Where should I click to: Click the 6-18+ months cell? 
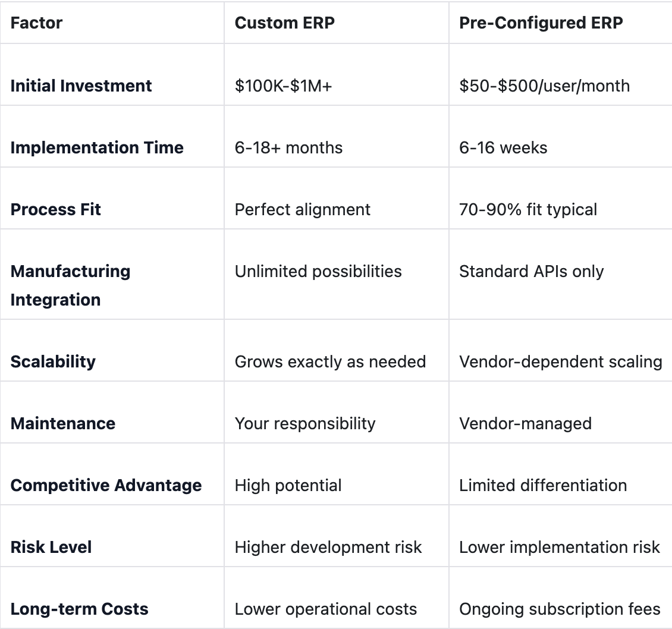[288, 147]
